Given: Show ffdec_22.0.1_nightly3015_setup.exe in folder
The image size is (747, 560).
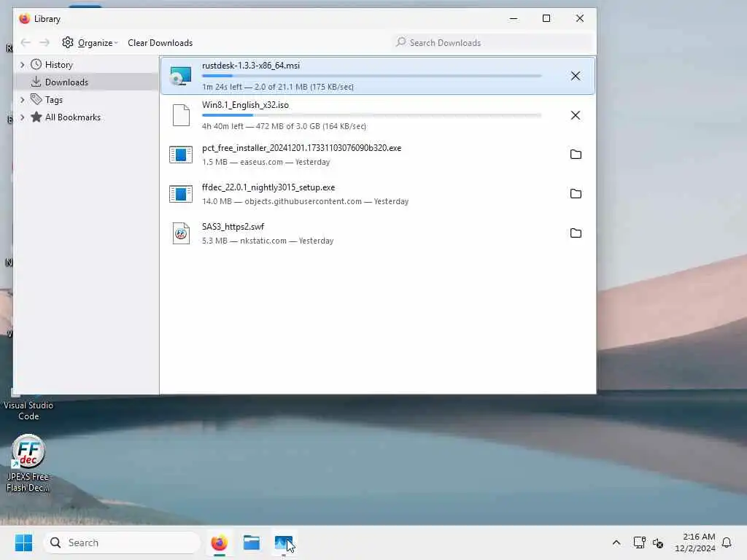Looking at the screenshot, I should pyautogui.click(x=576, y=194).
